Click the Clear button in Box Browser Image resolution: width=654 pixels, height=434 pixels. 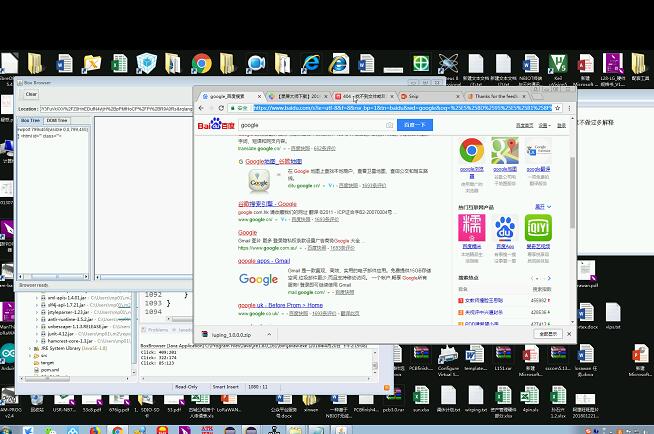pos(31,94)
